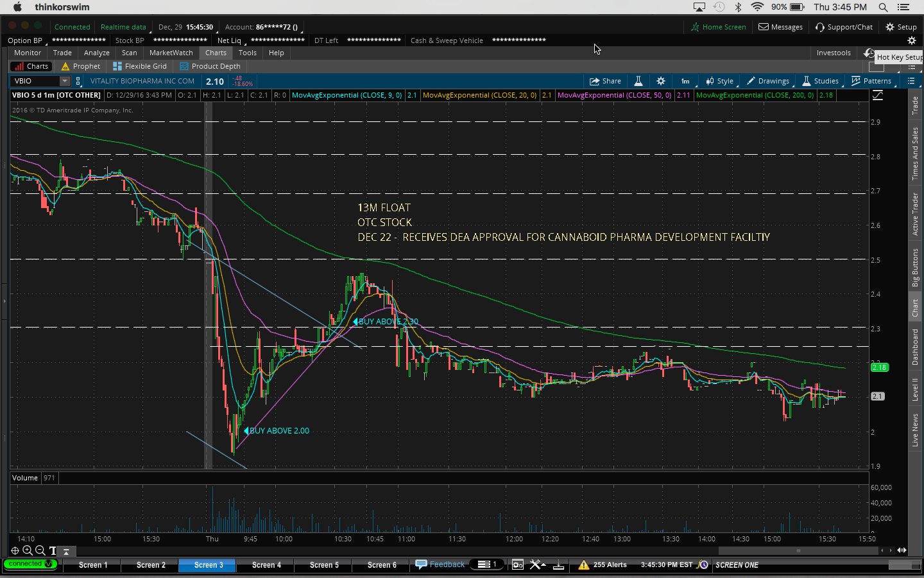The height and width of the screenshot is (578, 924).
Task: Click the VBIO symbol input field
Action: pos(35,81)
